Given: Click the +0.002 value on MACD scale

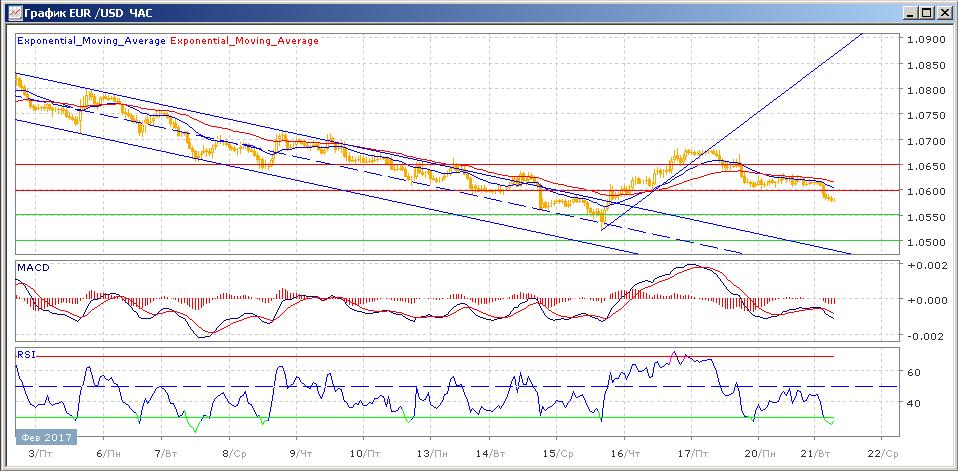Looking at the screenshot, I should 924,265.
